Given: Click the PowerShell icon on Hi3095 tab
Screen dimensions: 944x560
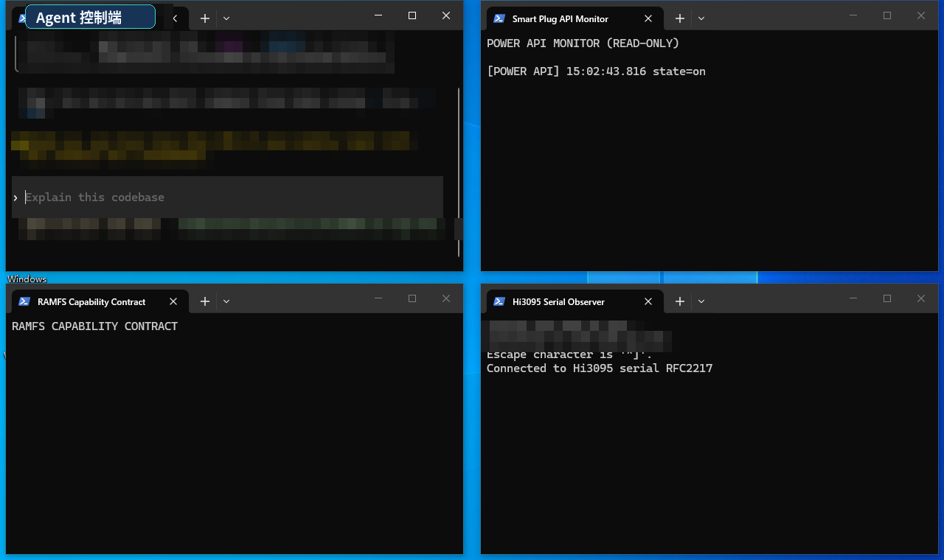Looking at the screenshot, I should tap(499, 301).
